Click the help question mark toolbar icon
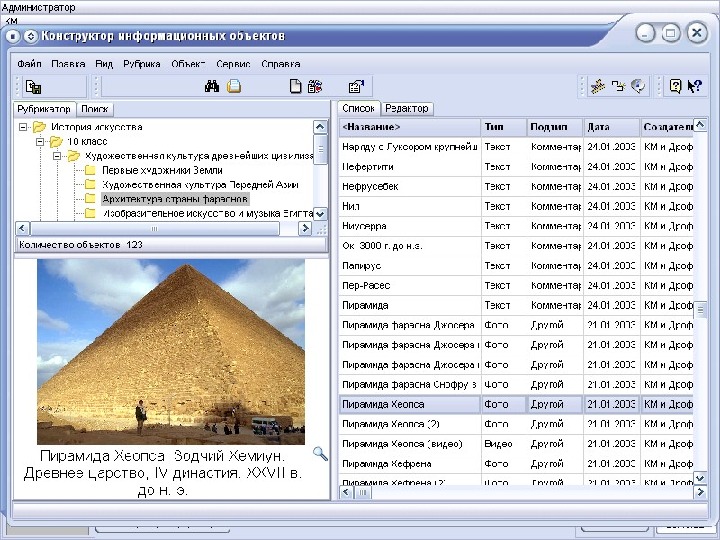Viewport: 720px width, 540px height. pos(676,86)
